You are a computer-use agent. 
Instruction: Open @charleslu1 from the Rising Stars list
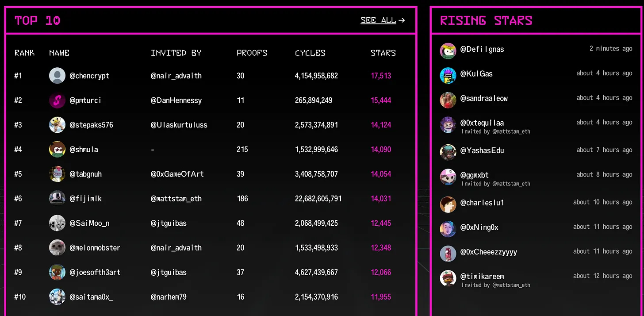(482, 203)
